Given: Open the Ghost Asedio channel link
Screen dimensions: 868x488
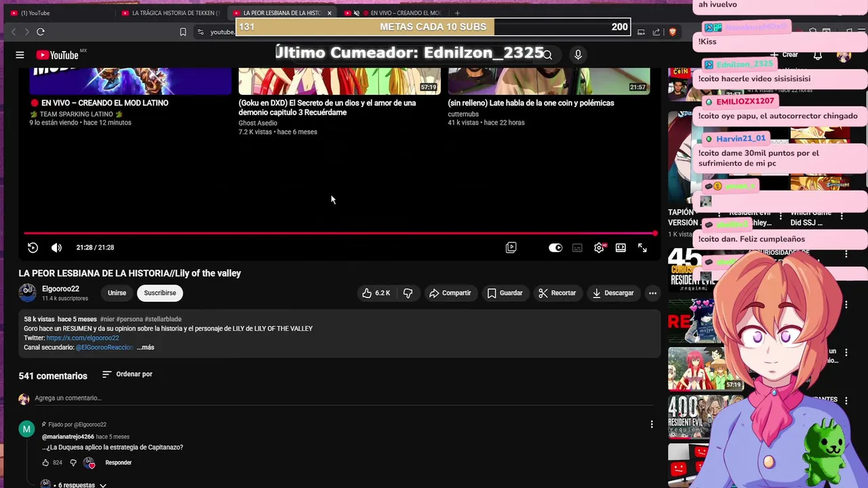Looking at the screenshot, I should tap(258, 123).
